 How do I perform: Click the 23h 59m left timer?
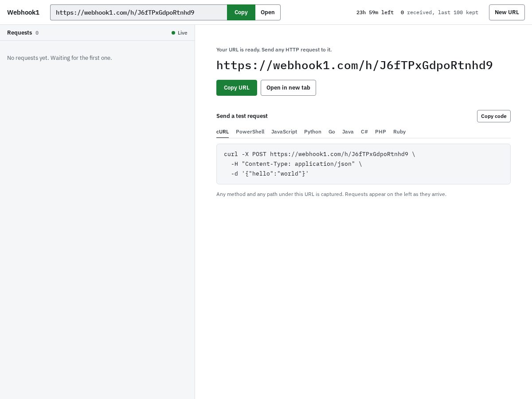375,12
